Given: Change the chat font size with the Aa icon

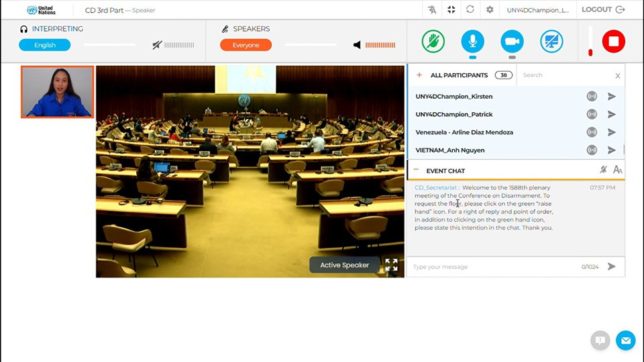Looking at the screenshot, I should pos(618,171).
